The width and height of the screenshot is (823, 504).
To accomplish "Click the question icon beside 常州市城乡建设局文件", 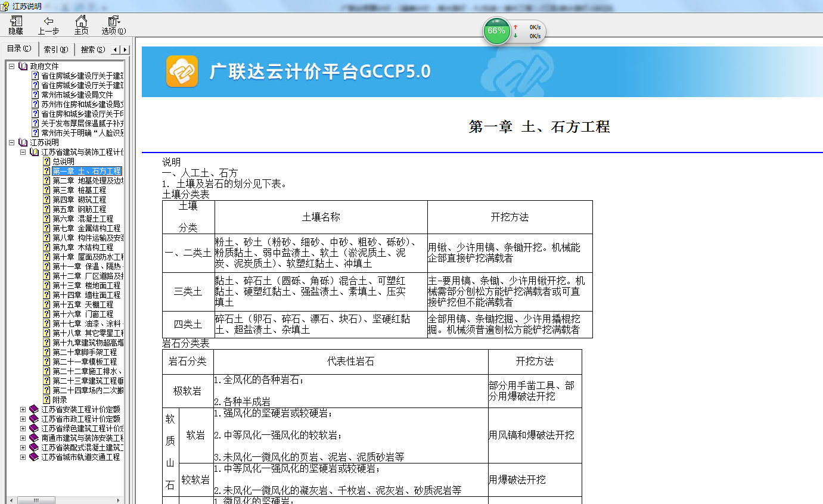I will [x=35, y=95].
